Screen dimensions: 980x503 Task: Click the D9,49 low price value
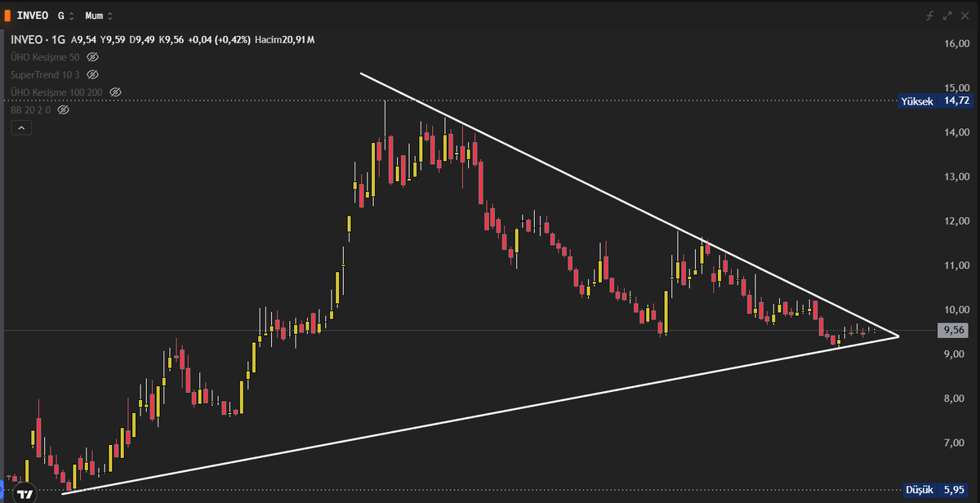pos(143,39)
